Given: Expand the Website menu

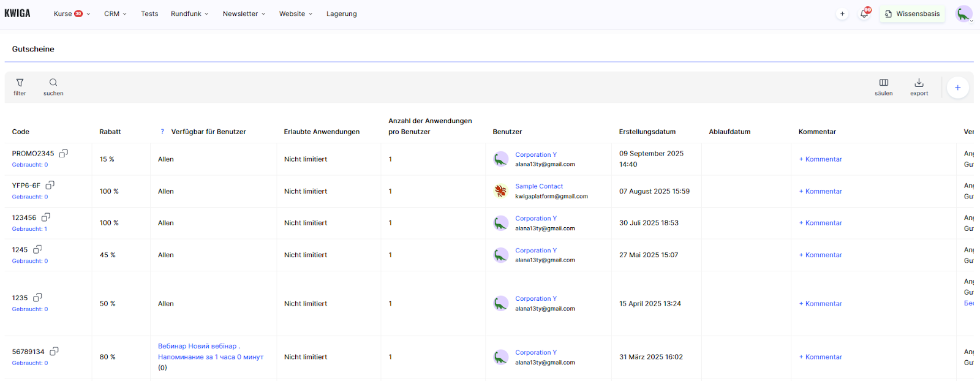Looking at the screenshot, I should (296, 13).
